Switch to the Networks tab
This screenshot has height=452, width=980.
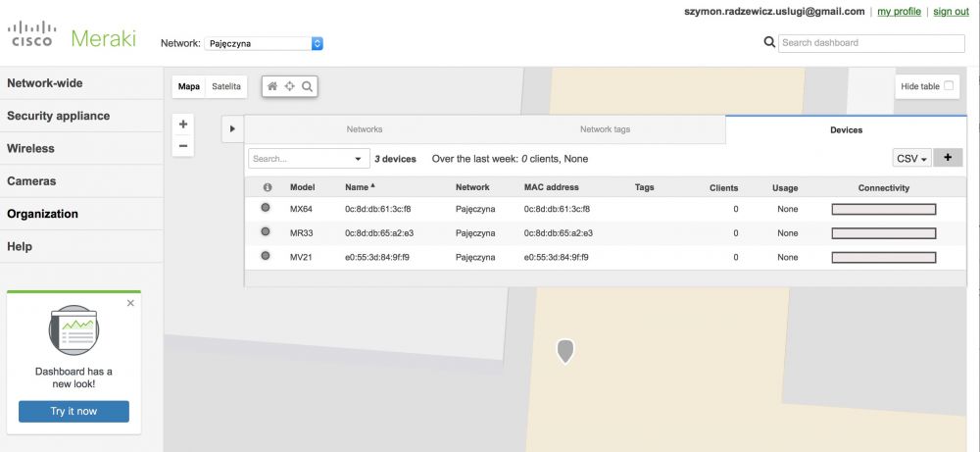tap(365, 129)
